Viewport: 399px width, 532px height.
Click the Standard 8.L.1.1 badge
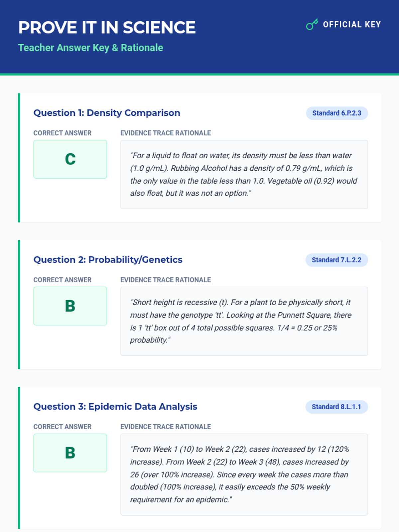pos(336,407)
